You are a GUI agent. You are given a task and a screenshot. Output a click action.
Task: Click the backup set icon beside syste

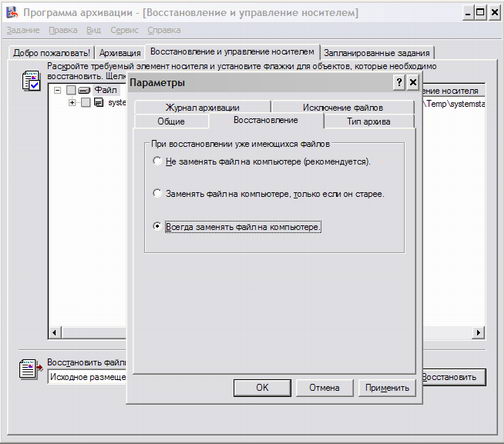tap(99, 102)
